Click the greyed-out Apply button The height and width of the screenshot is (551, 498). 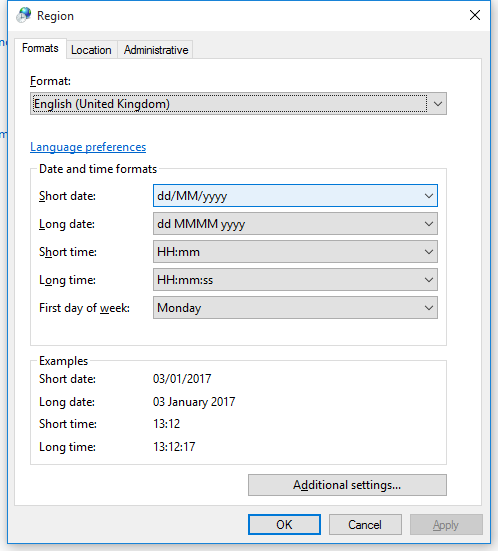tap(446, 525)
